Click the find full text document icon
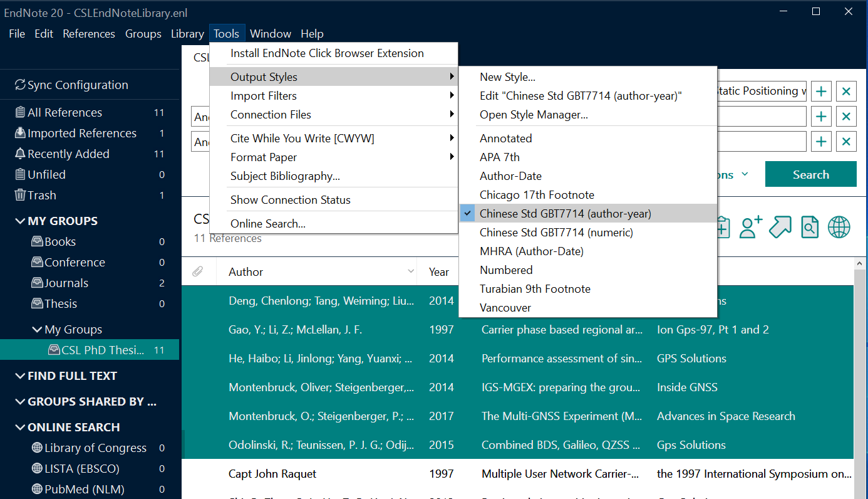 click(810, 227)
